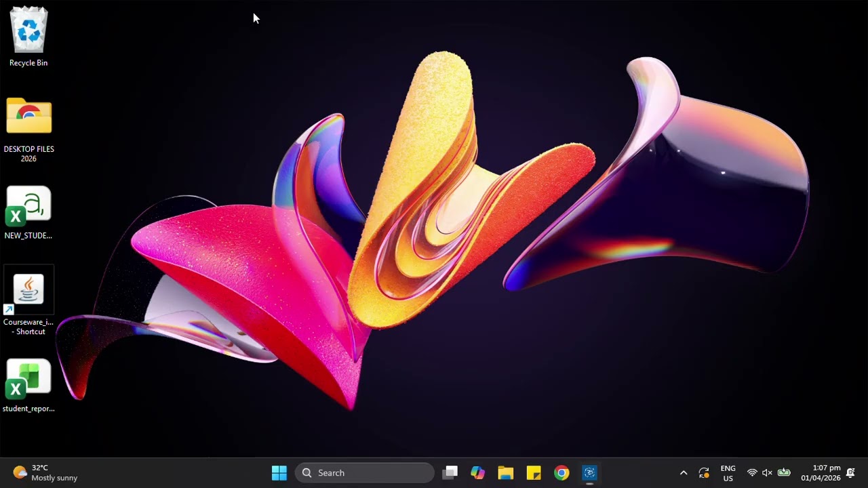Open the clock showing 1:07 pm
This screenshot has height=488, width=868.
[821, 473]
